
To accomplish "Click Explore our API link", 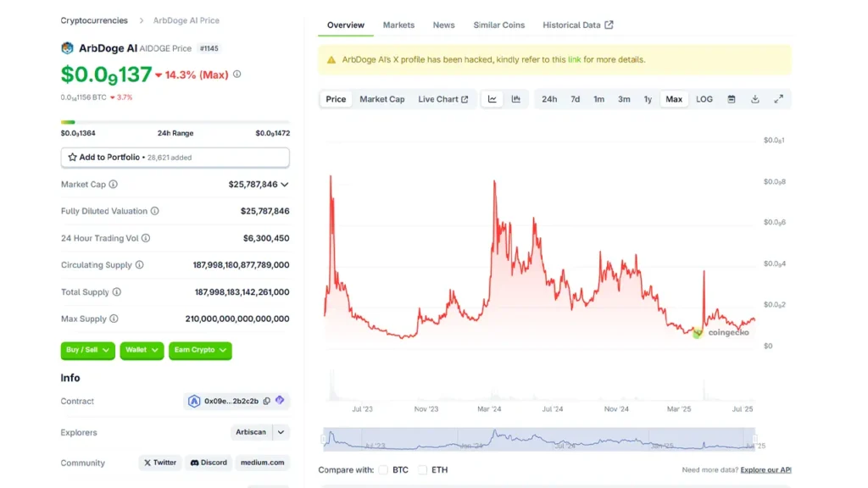I will pos(765,469).
